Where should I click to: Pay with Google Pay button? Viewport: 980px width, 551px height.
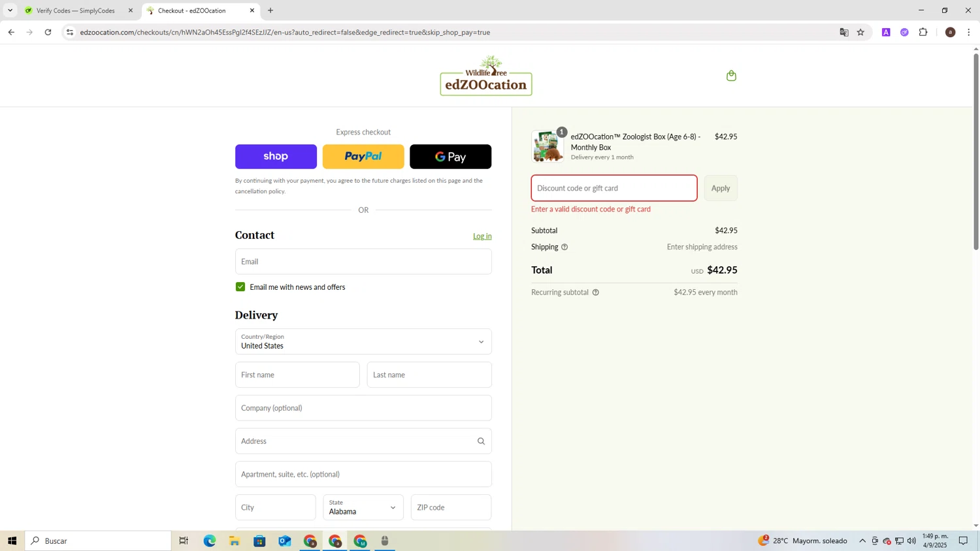pyautogui.click(x=451, y=157)
